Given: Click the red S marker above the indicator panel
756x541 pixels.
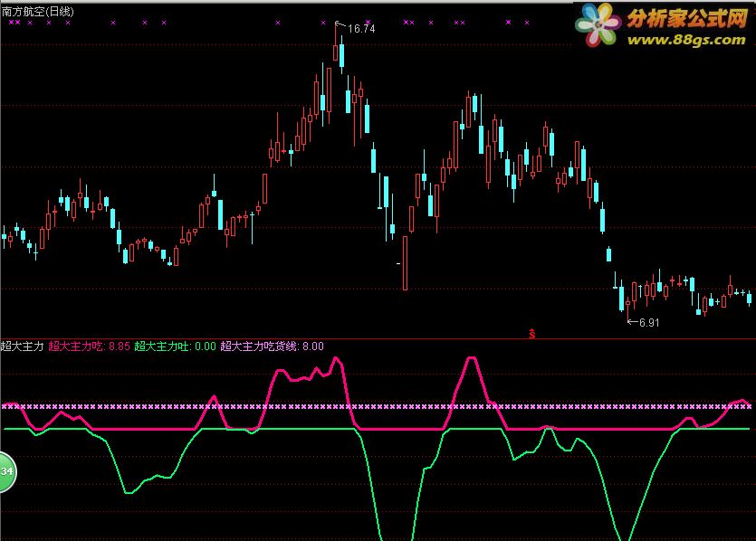Looking at the screenshot, I should click(x=531, y=333).
